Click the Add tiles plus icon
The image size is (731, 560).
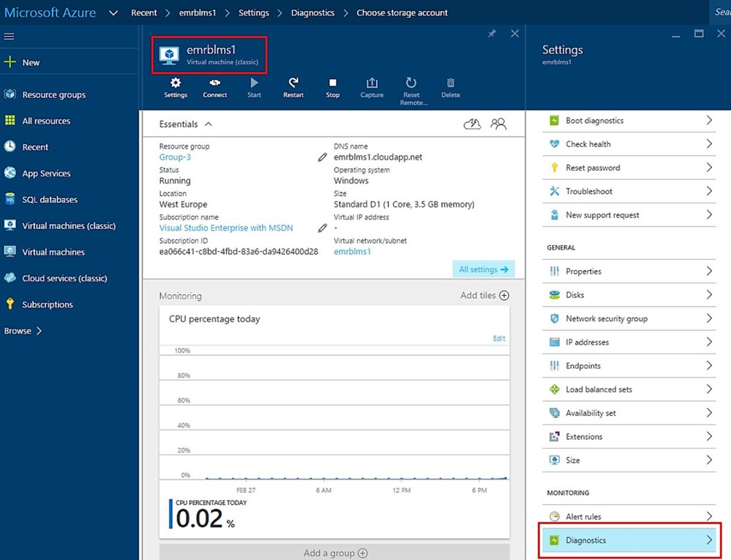pos(504,295)
